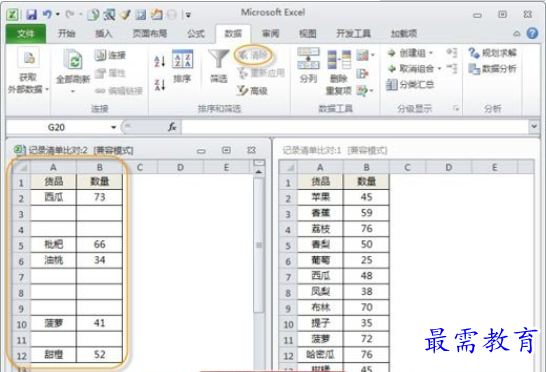Switch to the 插入 ribbon tab
546x372 pixels.
pos(104,33)
